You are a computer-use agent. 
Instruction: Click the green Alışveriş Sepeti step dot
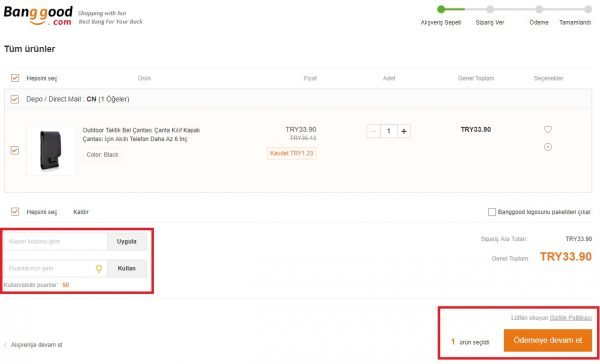tap(441, 9)
